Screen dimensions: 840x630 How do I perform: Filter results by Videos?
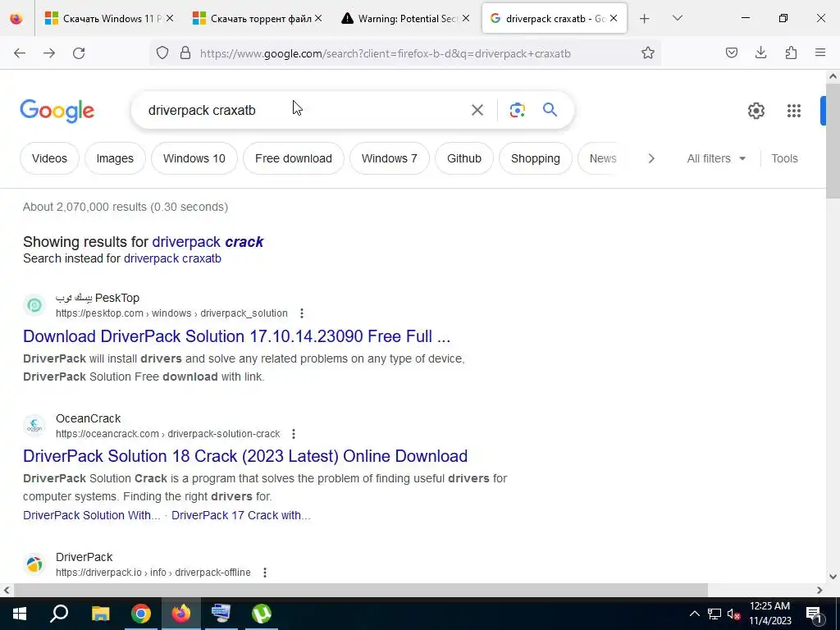pyautogui.click(x=49, y=158)
